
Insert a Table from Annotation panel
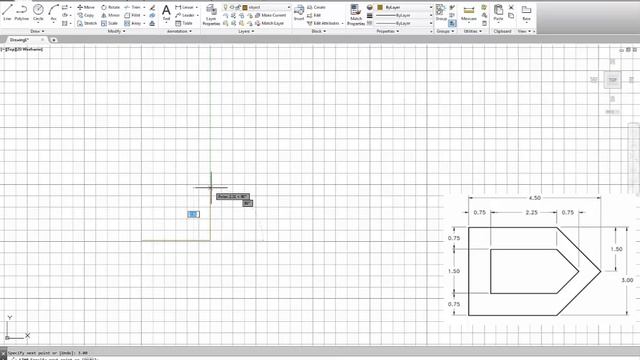coord(184,23)
